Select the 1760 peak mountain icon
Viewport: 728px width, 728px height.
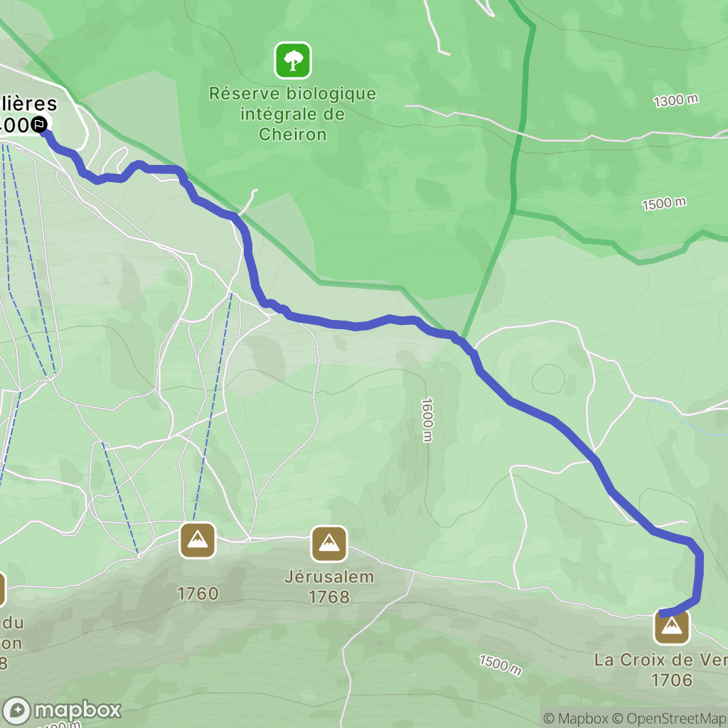pyautogui.click(x=198, y=540)
